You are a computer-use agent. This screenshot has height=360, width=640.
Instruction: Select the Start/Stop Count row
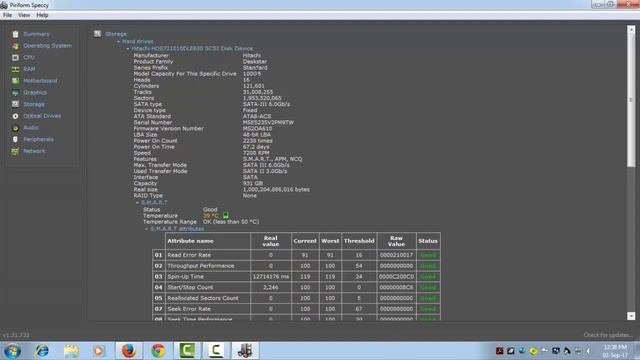pyautogui.click(x=297, y=287)
